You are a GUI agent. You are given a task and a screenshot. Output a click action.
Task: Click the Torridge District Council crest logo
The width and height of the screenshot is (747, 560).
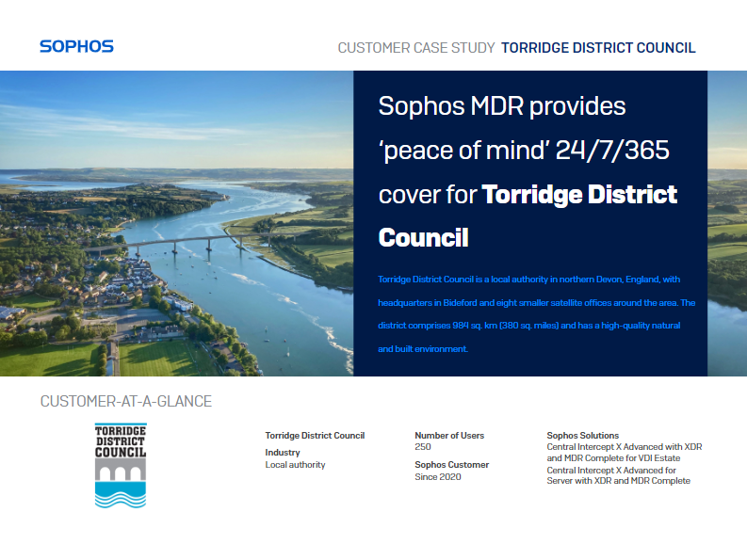[121, 465]
